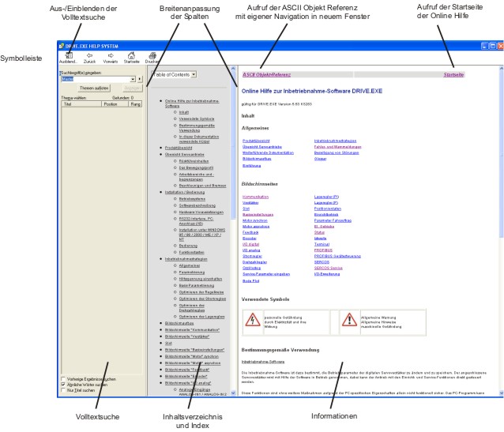Open 'Beseitigung von Störungen' link
Viewport: 504px width, 432px height.
pos(337,152)
